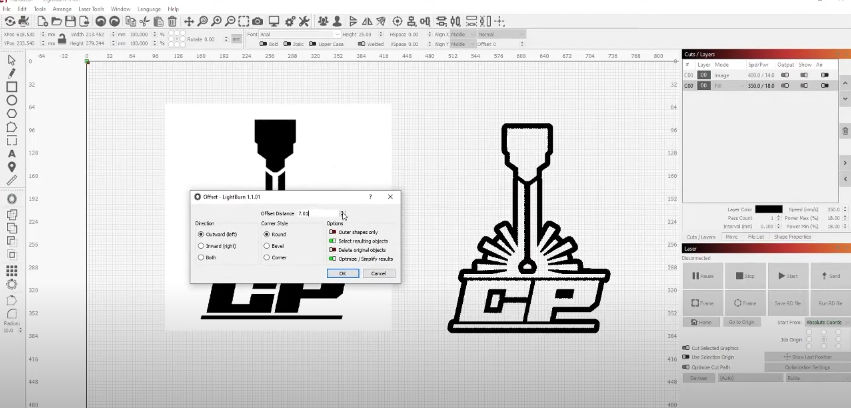Click the New File icon
The image size is (851, 408).
[x=42, y=21]
